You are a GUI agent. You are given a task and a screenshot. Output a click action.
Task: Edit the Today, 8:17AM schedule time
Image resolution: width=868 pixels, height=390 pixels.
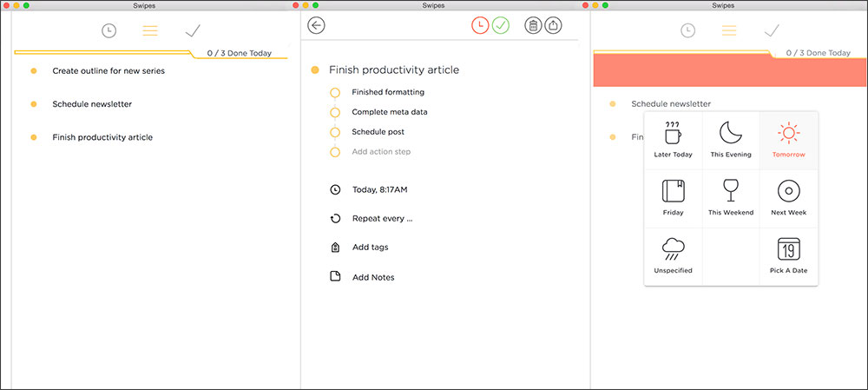coord(380,189)
